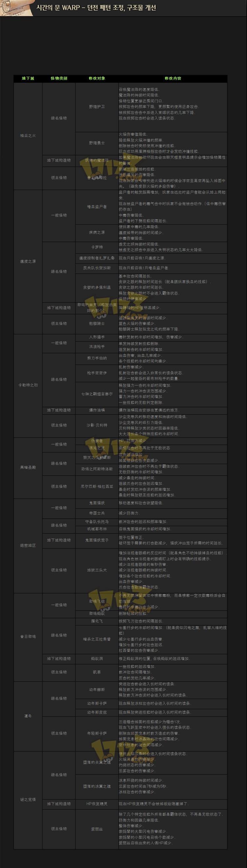This screenshot has width=247, height=868.
Task: Select the '爆炸油桶' monster cell
Action: [x=97, y=410]
